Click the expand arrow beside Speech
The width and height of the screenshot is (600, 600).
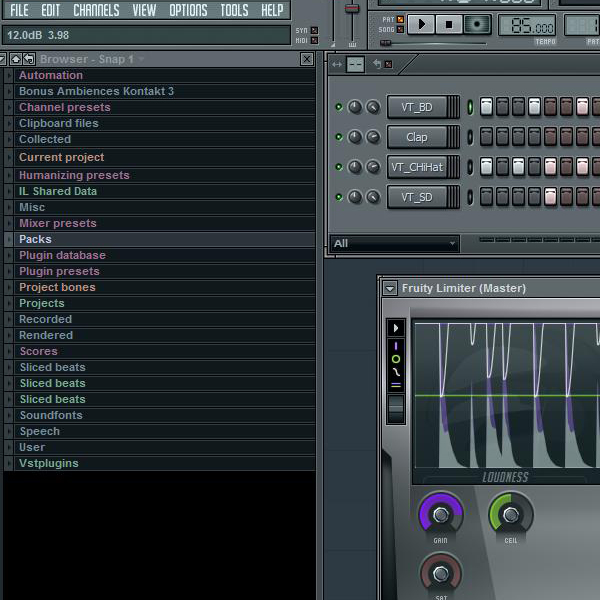click(8, 431)
